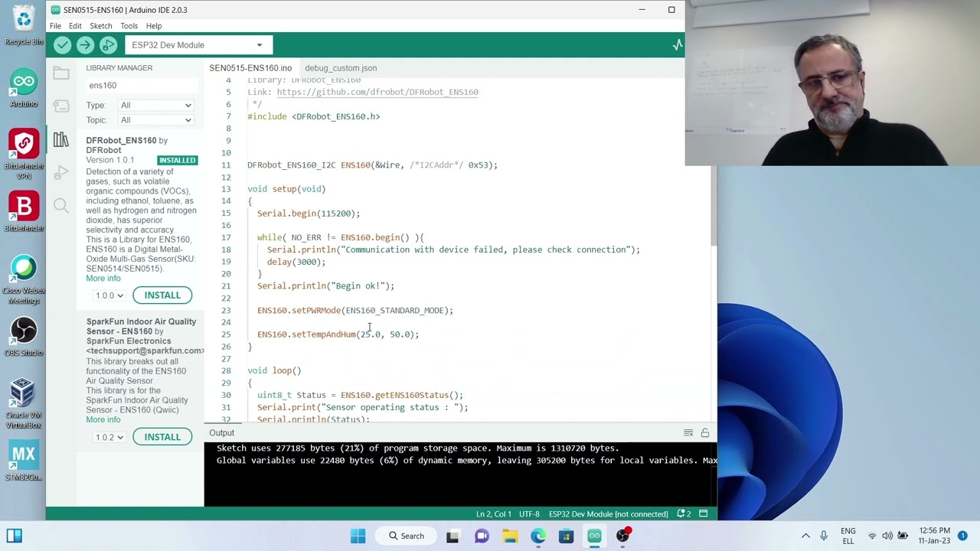Open the Sketch menu

coord(101,26)
